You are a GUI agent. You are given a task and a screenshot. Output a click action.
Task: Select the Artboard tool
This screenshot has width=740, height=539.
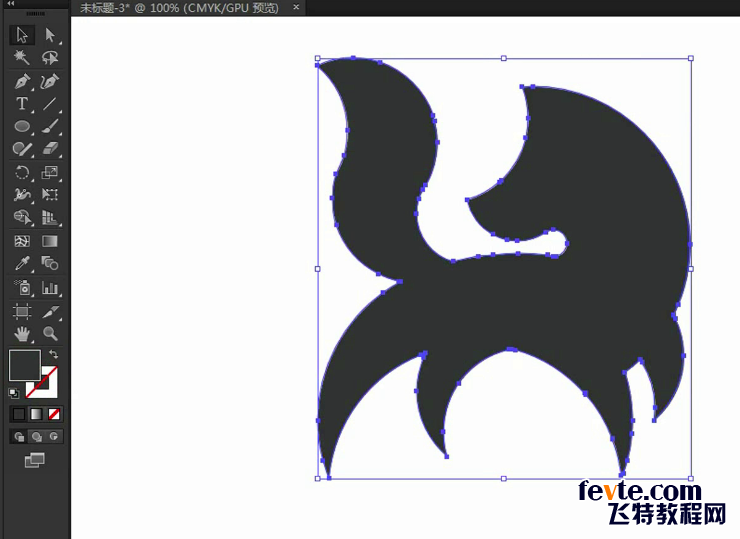(x=21, y=311)
